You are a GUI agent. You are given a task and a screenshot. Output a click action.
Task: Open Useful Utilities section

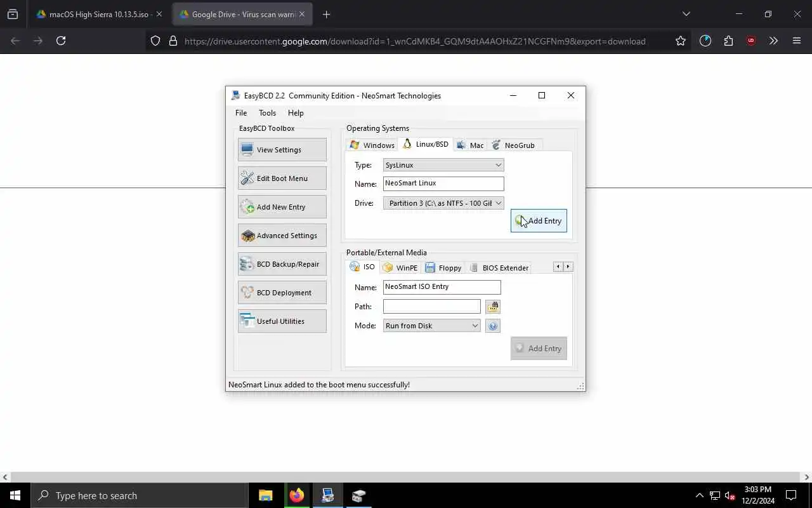point(282,321)
